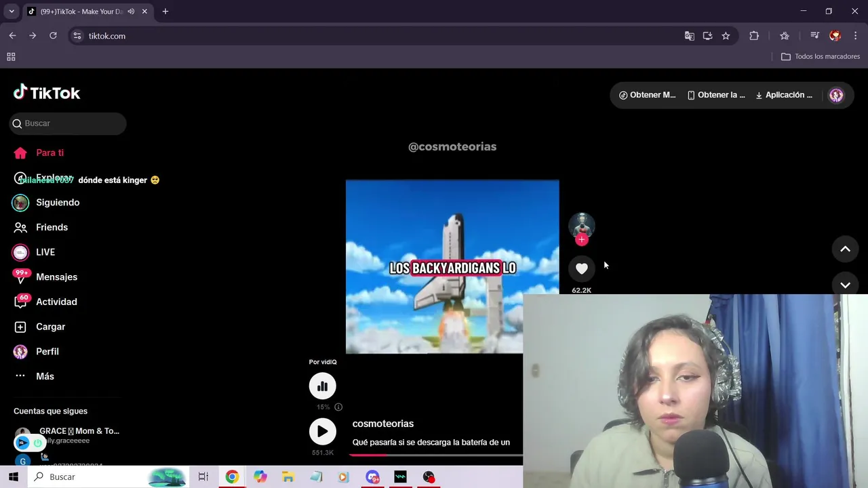Open the Chrome profile avatar
Viewport: 868px width, 488px height.
coord(835,36)
